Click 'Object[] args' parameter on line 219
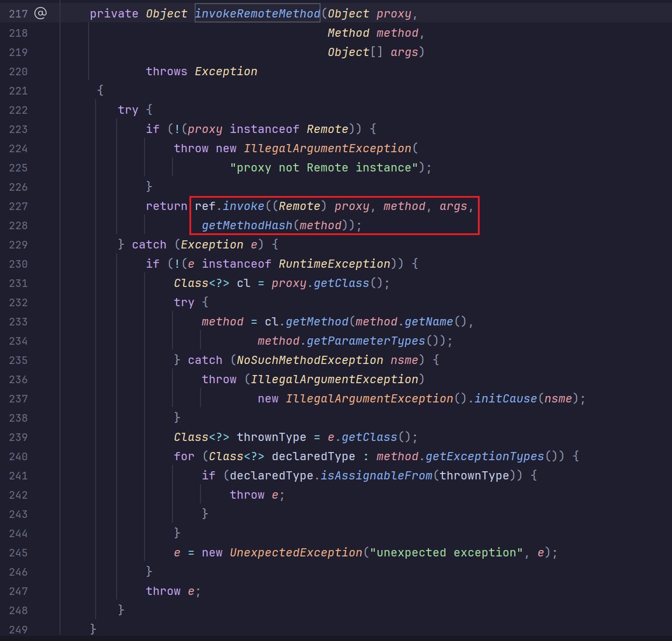This screenshot has height=641, width=672. (x=373, y=52)
